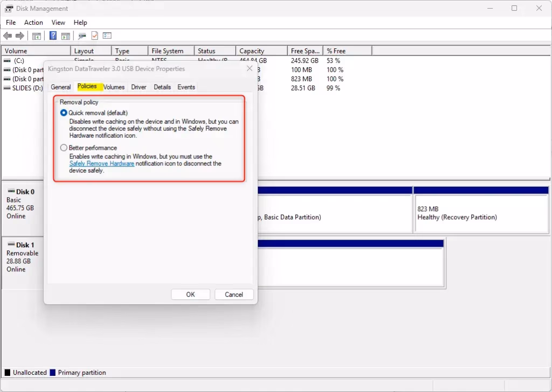Viewport: 552px width, 392px height.
Task: Switch to the Volumes tab
Action: (x=114, y=87)
